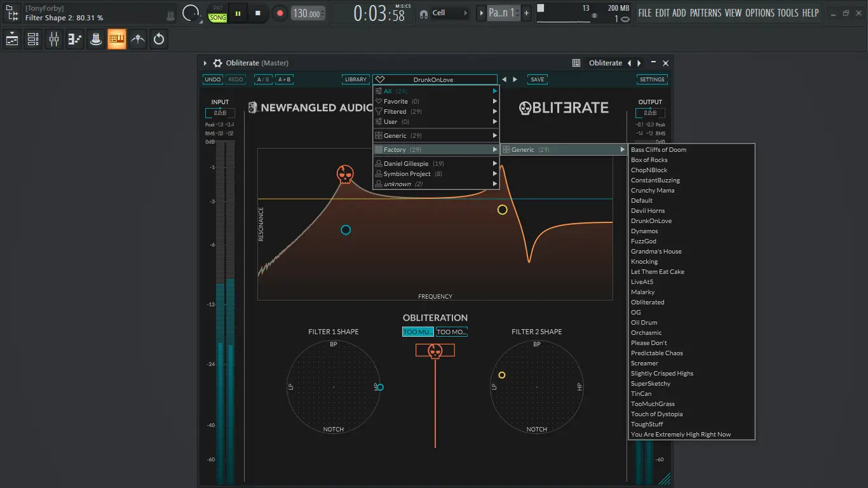Screen dimensions: 868x488
Task: Click the FL Studio pattern/file icon top-left
Action: (12, 13)
